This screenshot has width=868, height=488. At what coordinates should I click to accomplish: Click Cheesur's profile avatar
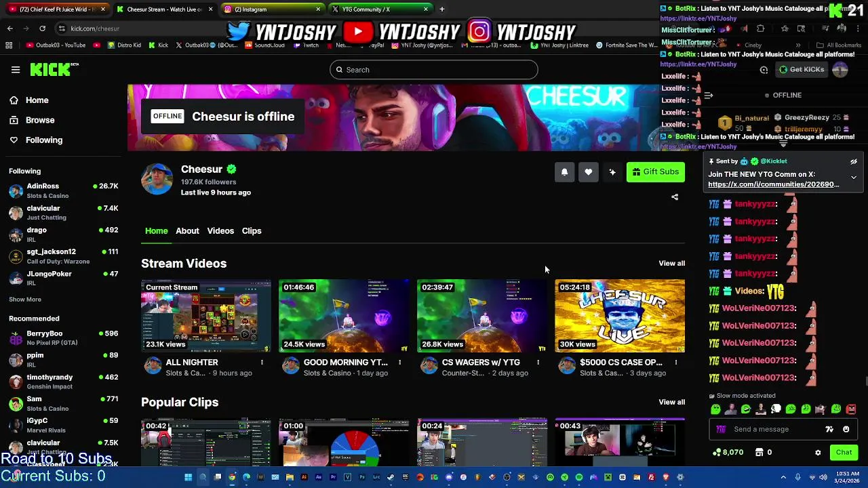(157, 180)
